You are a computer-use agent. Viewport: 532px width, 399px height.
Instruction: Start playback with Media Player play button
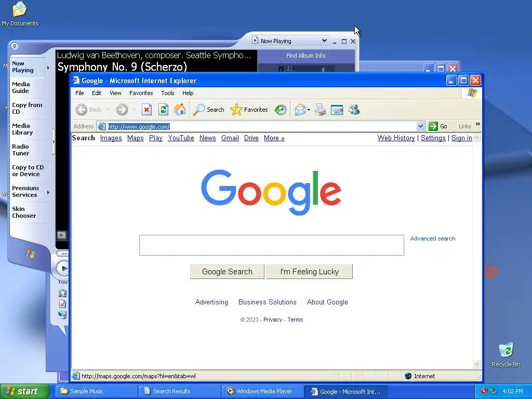(63, 269)
